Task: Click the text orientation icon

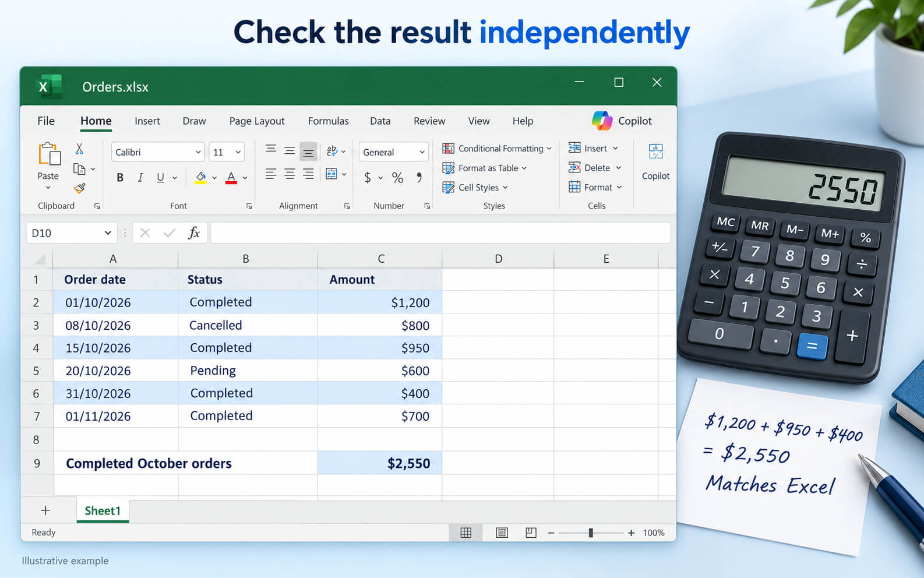Action: 332,151
